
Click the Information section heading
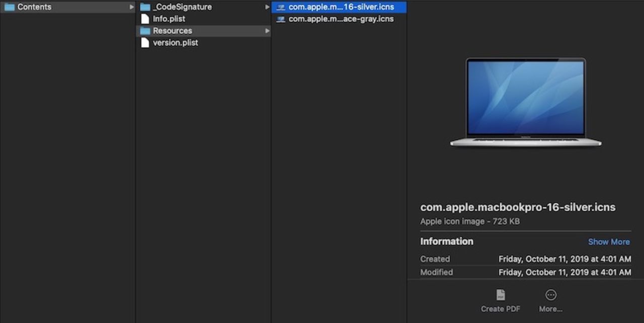[x=447, y=241]
